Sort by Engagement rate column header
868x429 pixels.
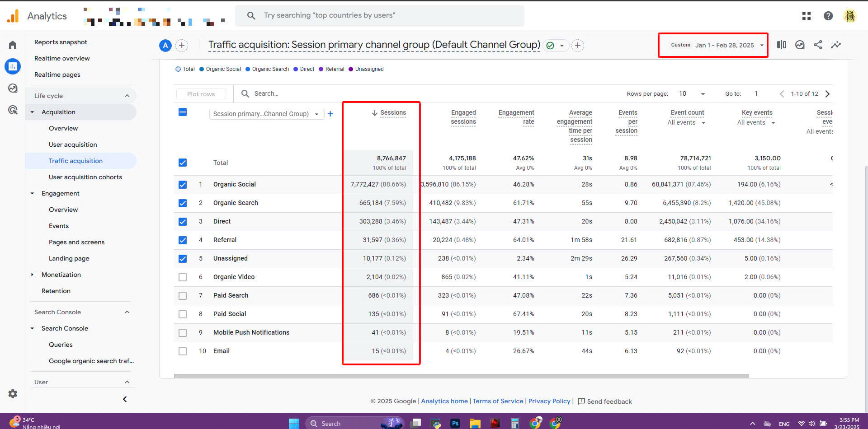coord(516,117)
